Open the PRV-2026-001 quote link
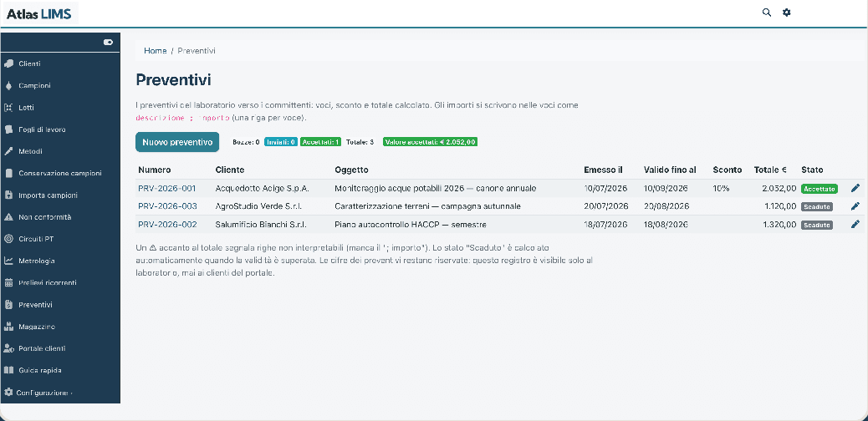 [167, 188]
